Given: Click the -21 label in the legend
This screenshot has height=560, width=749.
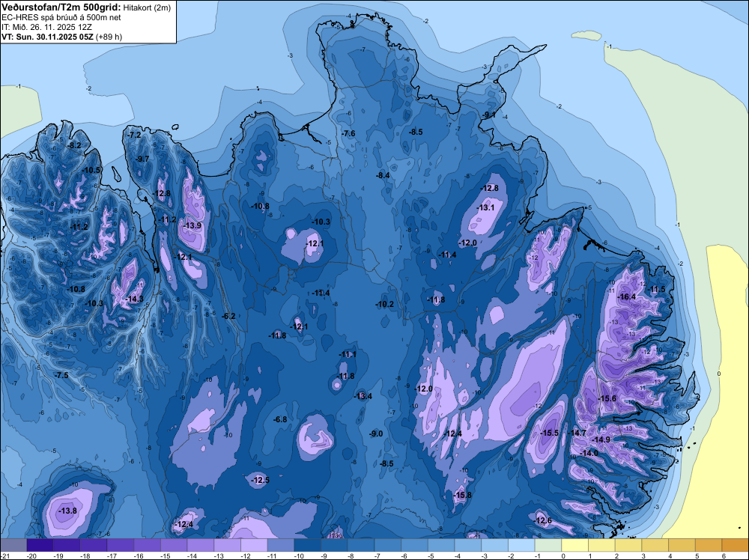Looking at the screenshot, I should 4,556.
